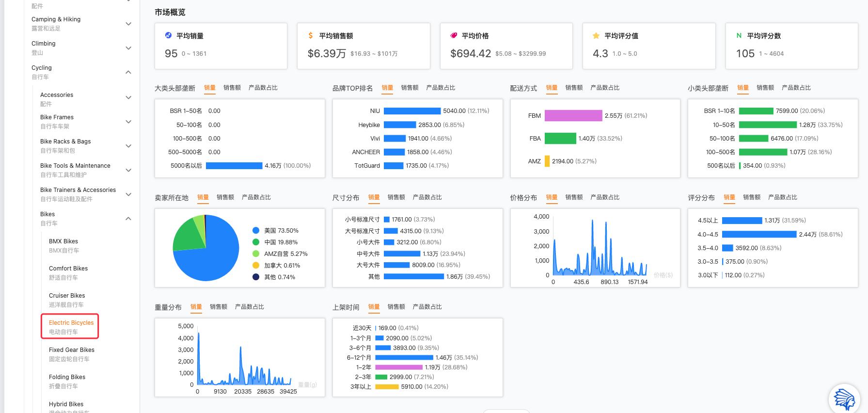The image size is (868, 413).
Task: Click the average price value $694.42
Action: pyautogui.click(x=471, y=53)
